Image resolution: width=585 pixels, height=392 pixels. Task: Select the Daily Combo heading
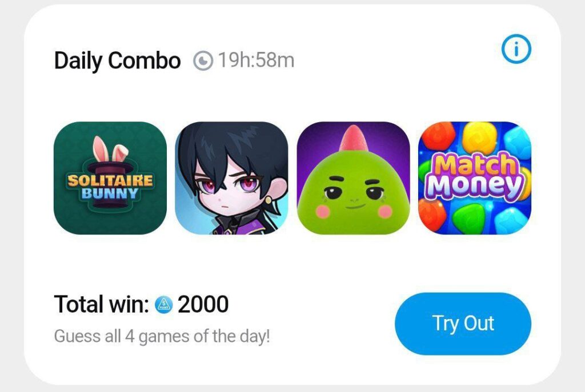pyautogui.click(x=117, y=60)
